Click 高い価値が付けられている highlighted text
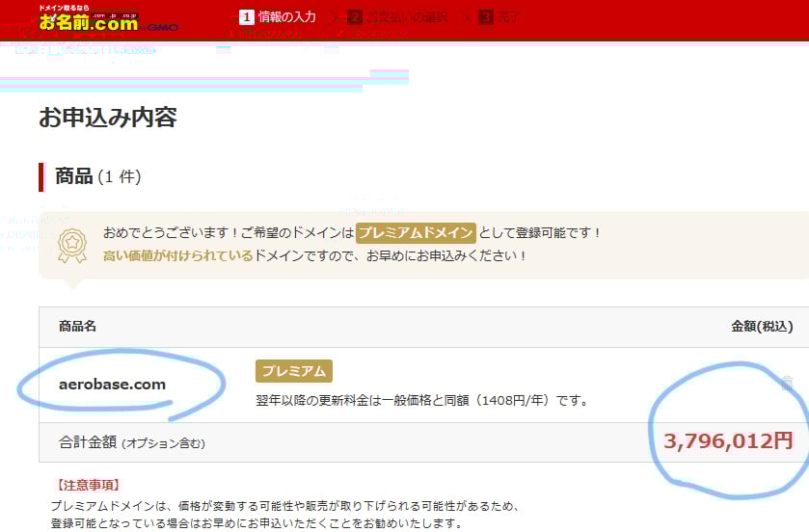The height and width of the screenshot is (532, 809). [x=178, y=255]
